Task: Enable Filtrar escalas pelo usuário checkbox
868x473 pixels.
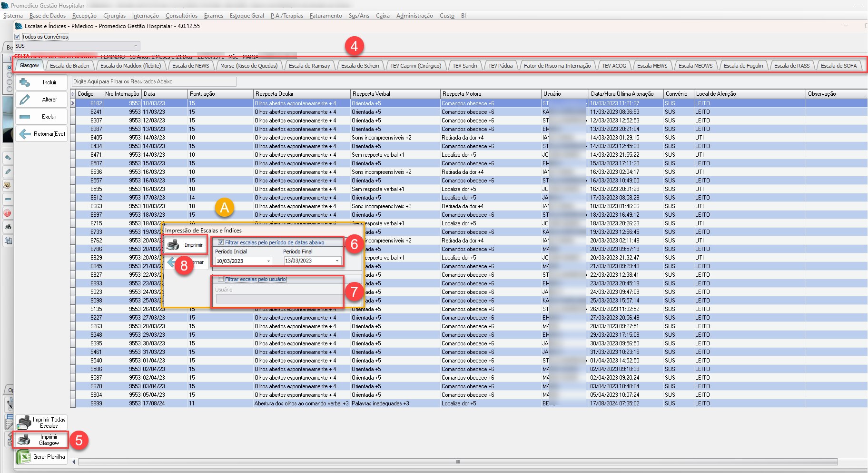Action: click(221, 279)
